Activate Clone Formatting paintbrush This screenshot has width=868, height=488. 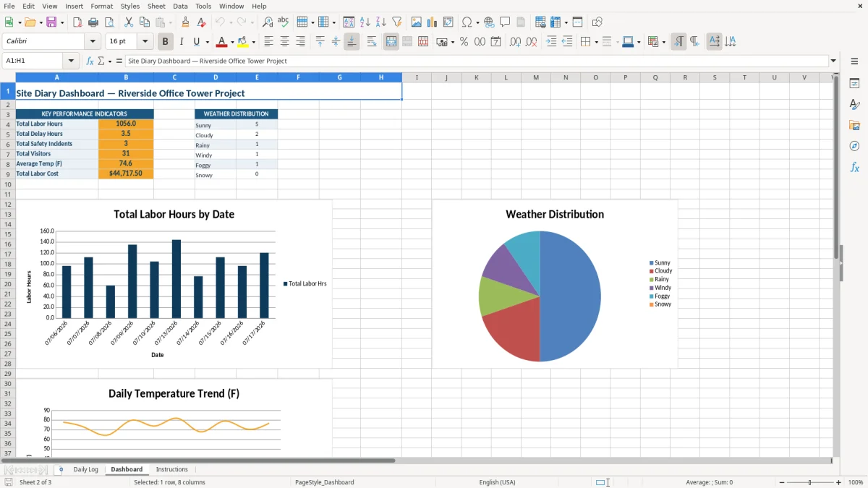(x=185, y=22)
